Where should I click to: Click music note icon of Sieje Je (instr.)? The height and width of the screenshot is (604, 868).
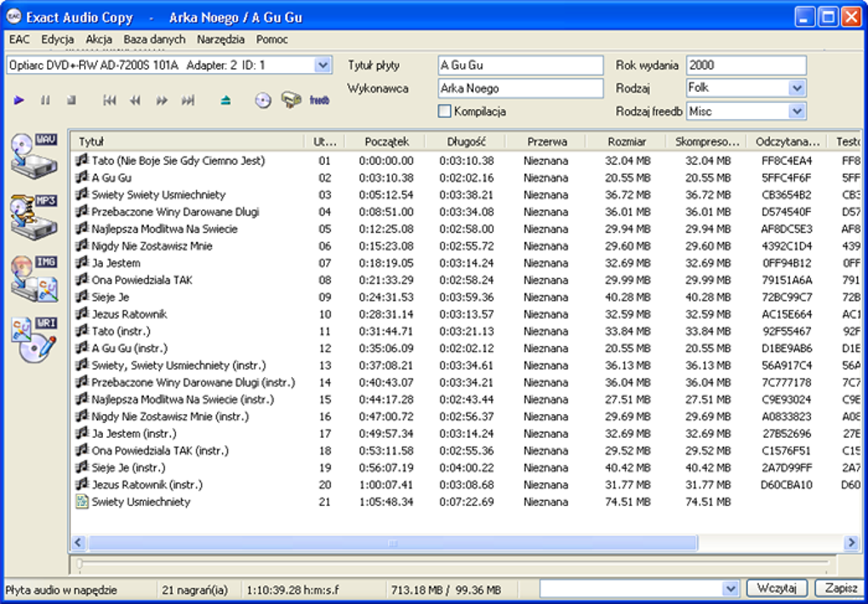(x=82, y=467)
